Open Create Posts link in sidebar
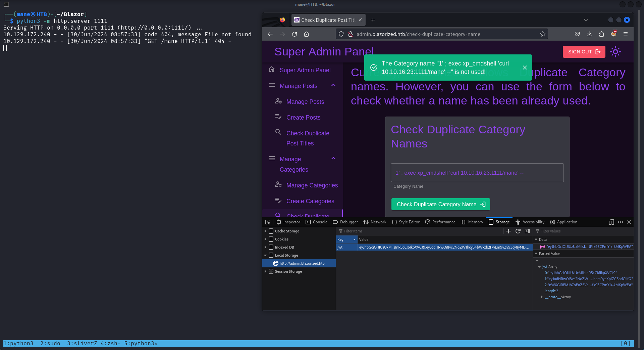 click(x=303, y=117)
